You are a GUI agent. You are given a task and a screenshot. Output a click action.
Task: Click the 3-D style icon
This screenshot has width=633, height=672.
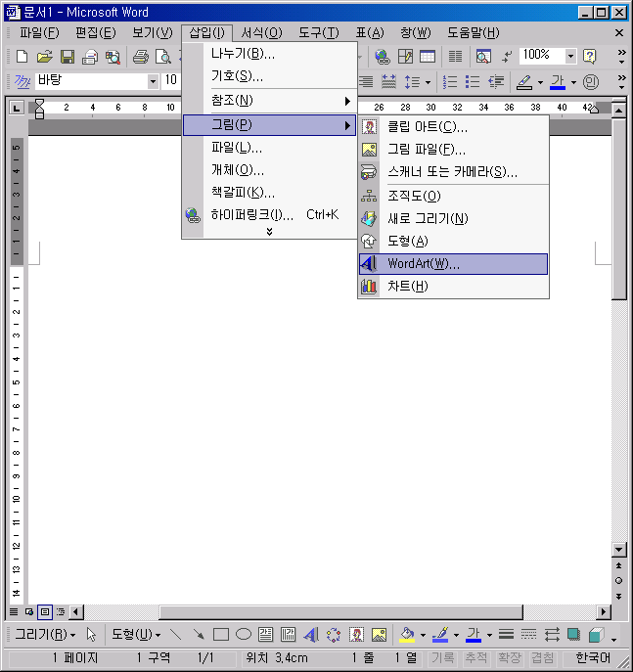596,634
